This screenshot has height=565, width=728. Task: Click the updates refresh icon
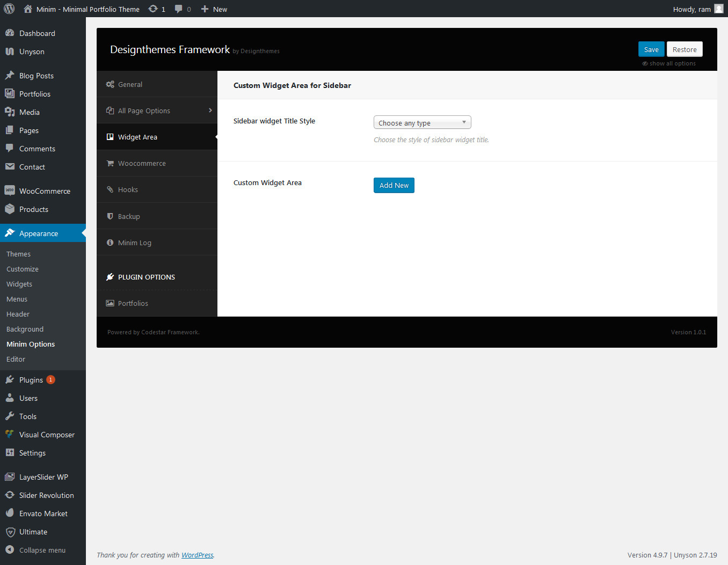153,9
